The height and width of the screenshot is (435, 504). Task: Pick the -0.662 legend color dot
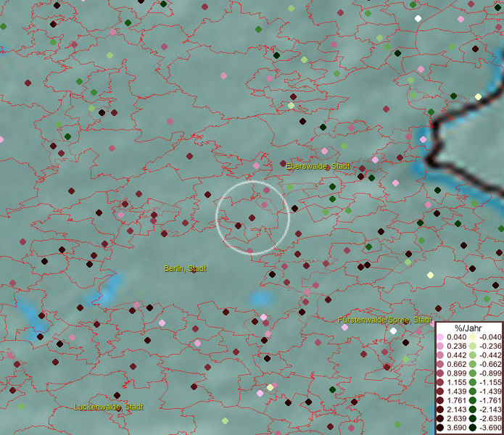tap(472, 365)
